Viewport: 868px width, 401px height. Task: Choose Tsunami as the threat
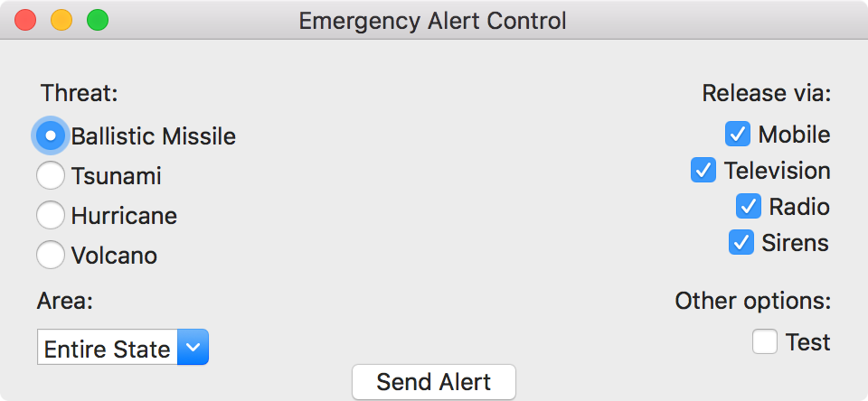click(x=51, y=175)
